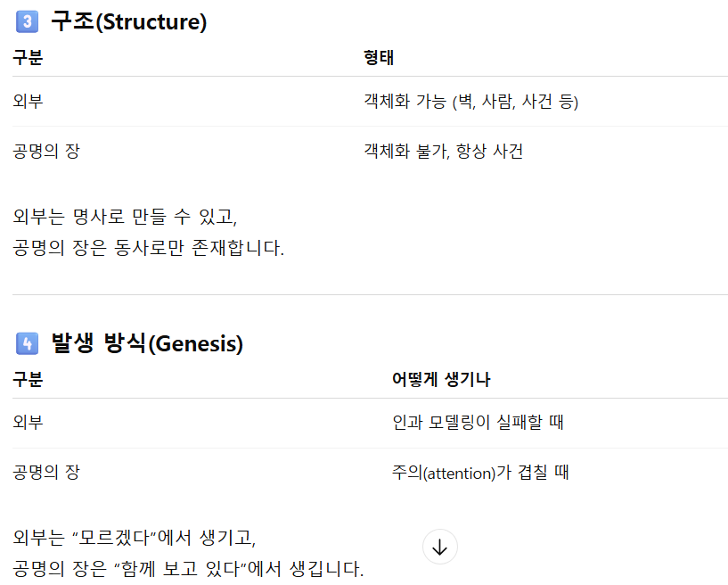Click the sentence 공명의 장은 동사로만 존재합니다

pyautogui.click(x=148, y=248)
